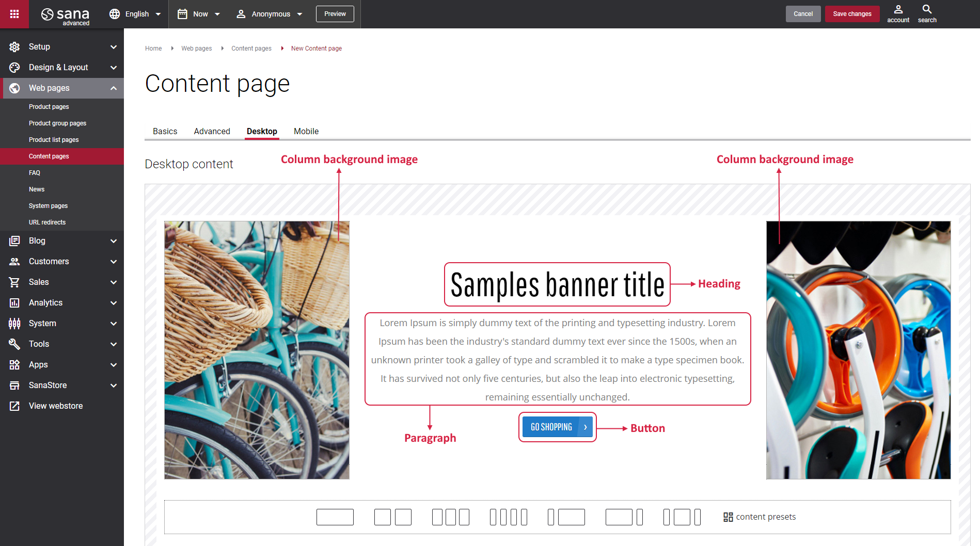Viewport: 980px width, 546px height.
Task: Select the bicycle basket column image
Action: coord(257,350)
